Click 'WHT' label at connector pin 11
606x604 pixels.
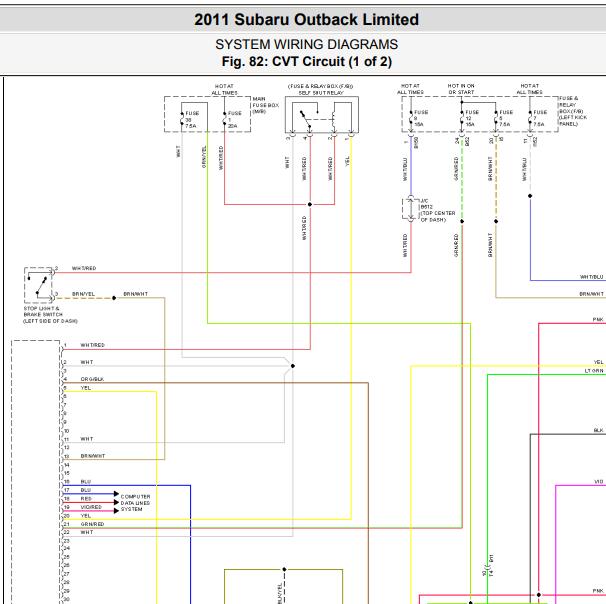(x=87, y=439)
